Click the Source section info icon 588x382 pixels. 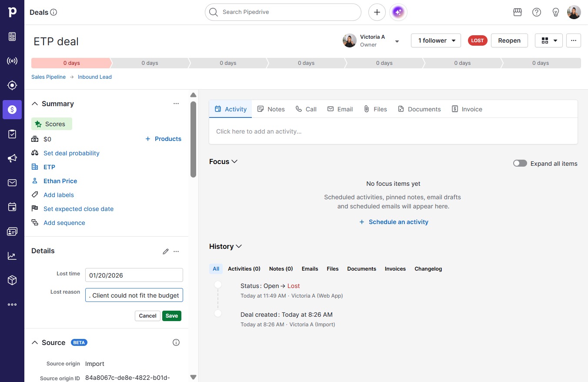tap(176, 342)
